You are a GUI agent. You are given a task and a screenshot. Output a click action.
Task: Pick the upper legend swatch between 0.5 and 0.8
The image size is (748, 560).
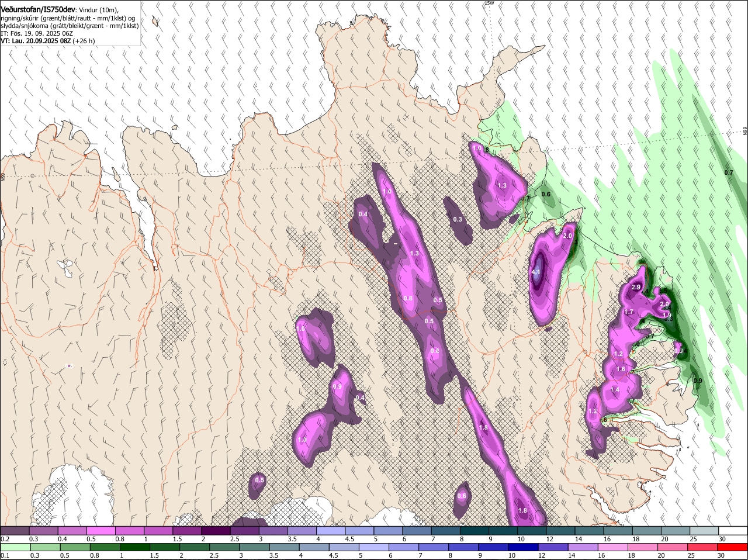tap(101, 530)
